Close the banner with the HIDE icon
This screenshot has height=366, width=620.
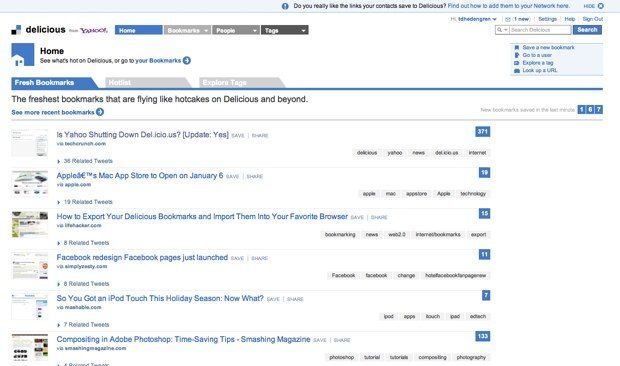click(x=600, y=6)
